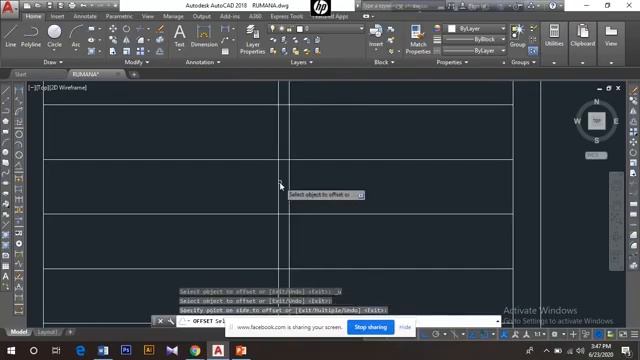Open the Annotate ribbon tab
Image resolution: width=640 pixels, height=360 pixels.
coord(85,16)
